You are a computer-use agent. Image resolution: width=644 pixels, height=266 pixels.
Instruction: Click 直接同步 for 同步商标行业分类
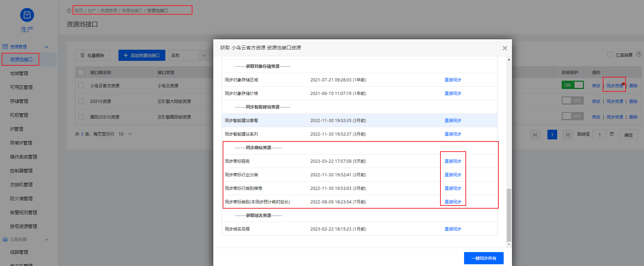tap(453, 175)
